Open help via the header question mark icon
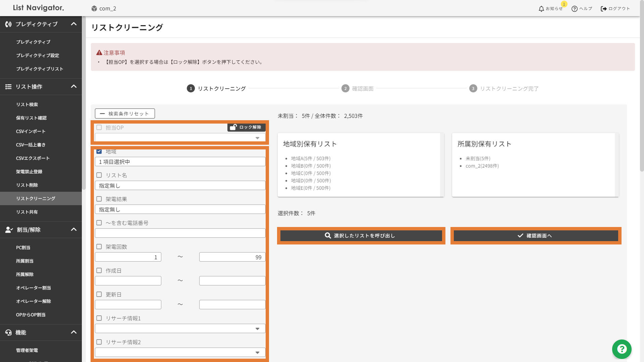This screenshot has width=644, height=362. coord(574,9)
